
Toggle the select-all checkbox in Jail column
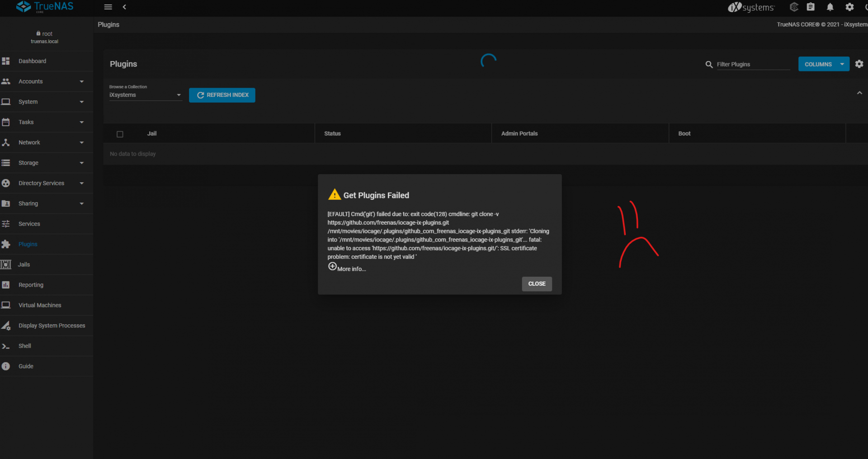(120, 134)
